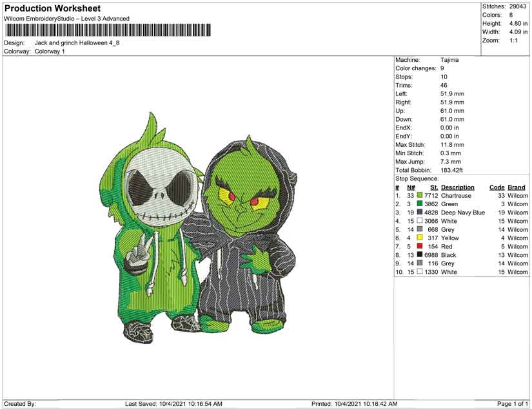Click the Deep Navy Blue description
The image size is (532, 409).
point(463,213)
